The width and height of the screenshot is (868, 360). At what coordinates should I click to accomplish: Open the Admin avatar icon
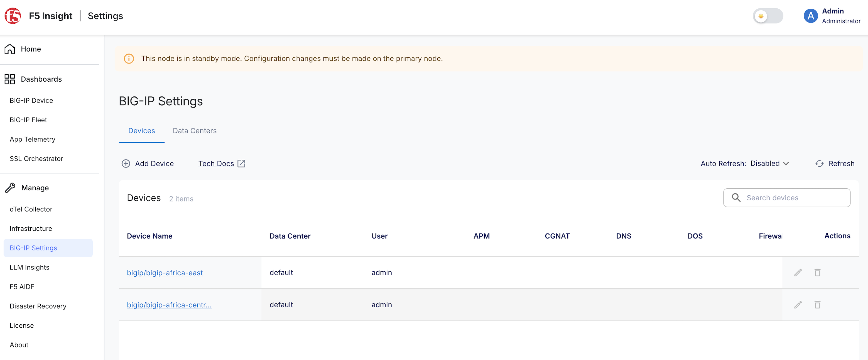click(x=810, y=16)
